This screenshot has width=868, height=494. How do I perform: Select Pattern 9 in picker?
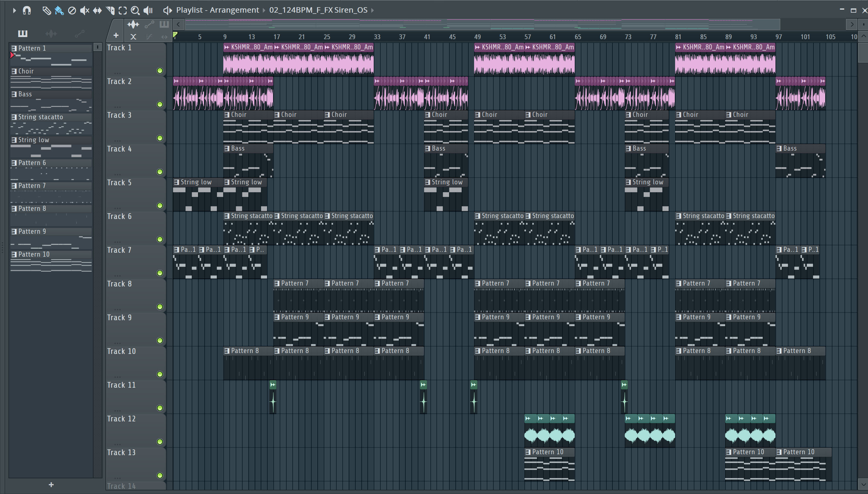click(x=51, y=238)
